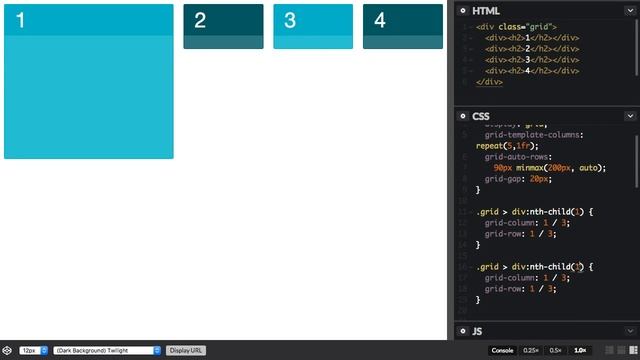
Task: Set preview zoom to 0.5x
Action: (555, 350)
